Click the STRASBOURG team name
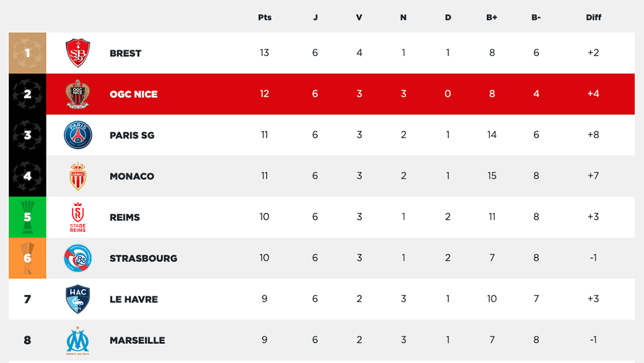 click(143, 258)
